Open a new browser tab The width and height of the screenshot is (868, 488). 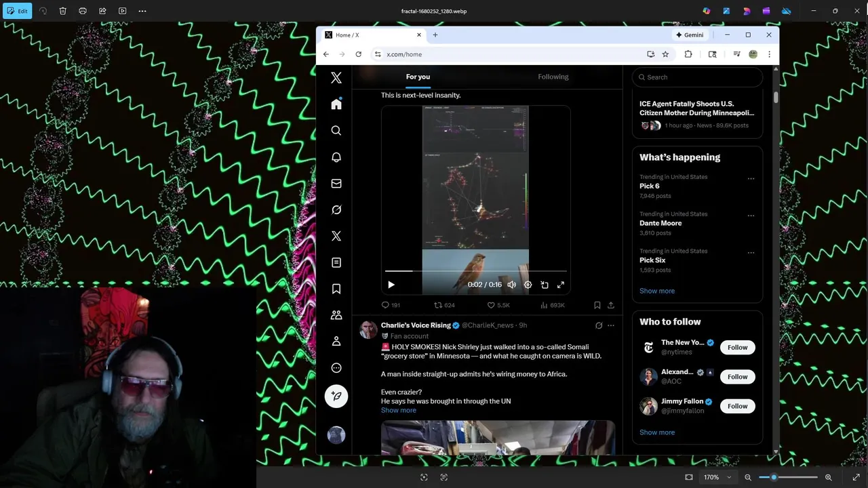(x=435, y=35)
